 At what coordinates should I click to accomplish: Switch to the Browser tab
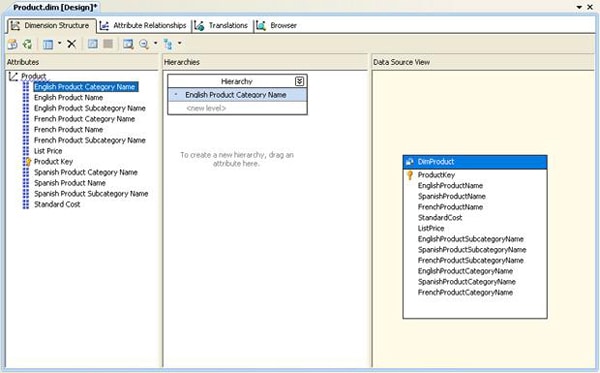pyautogui.click(x=276, y=26)
